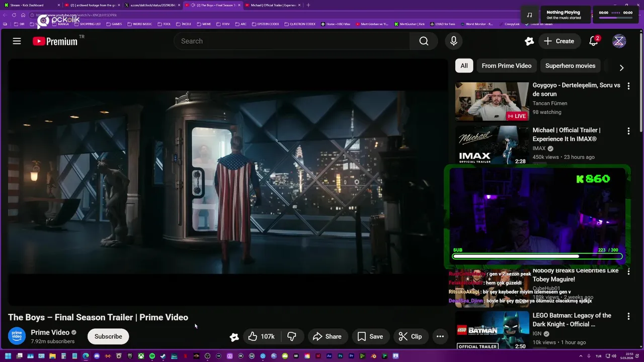This screenshot has width=644, height=362.
Task: Open options for the Goygoyo video
Action: 628,86
